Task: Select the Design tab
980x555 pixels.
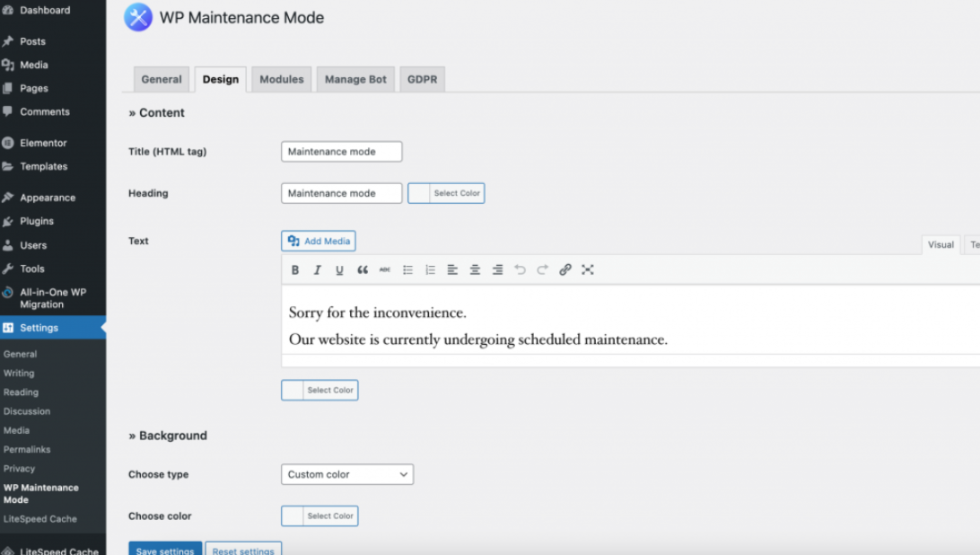Action: pos(221,79)
